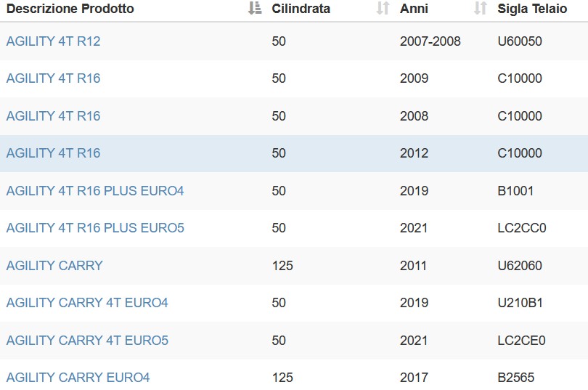Screen dimensions: 588x390
Task: Sort by Anni column arrows icon
Action: (x=481, y=8)
